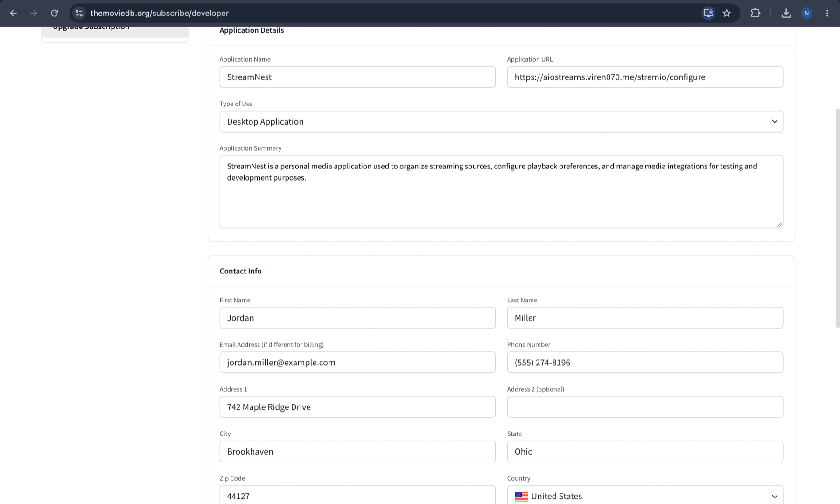Click the Contact Info section heading
Viewport: 840px width, 504px height.
(240, 271)
